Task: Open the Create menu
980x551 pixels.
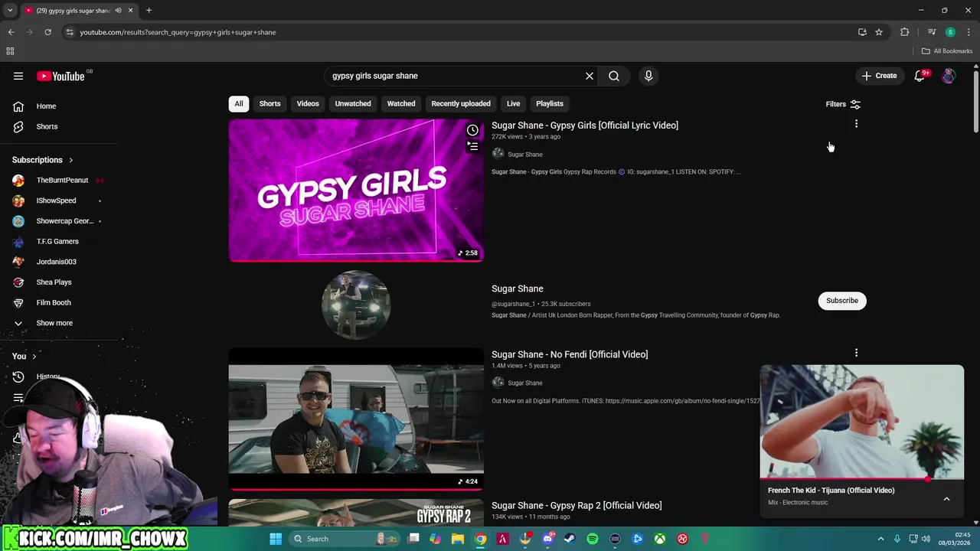Action: pyautogui.click(x=879, y=76)
